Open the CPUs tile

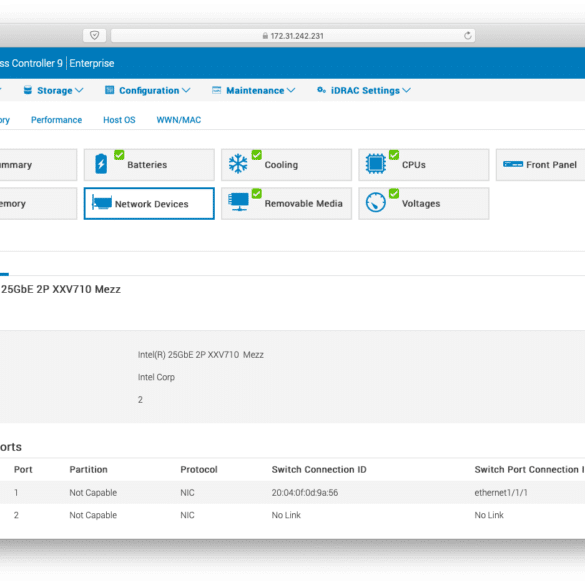tap(424, 165)
